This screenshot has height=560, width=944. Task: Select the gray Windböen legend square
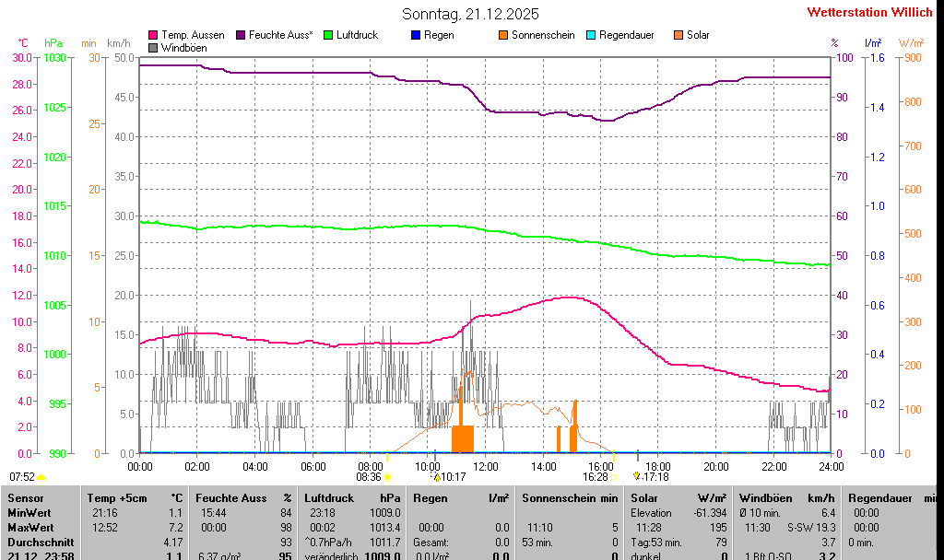[x=153, y=47]
